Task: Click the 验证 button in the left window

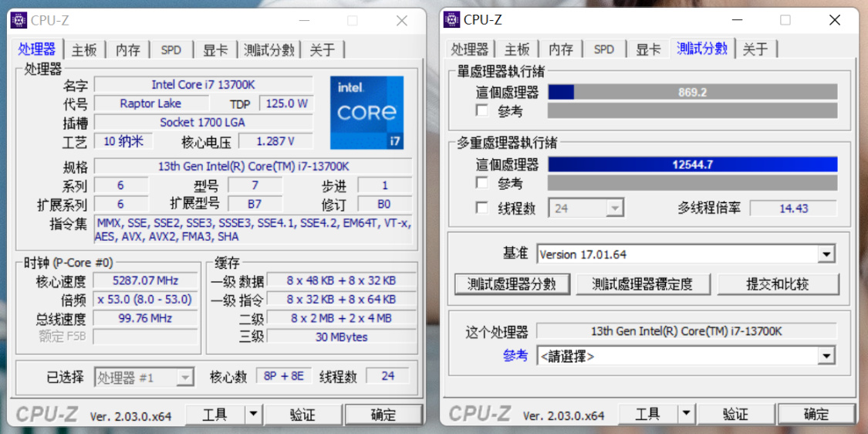Action: pos(302,414)
